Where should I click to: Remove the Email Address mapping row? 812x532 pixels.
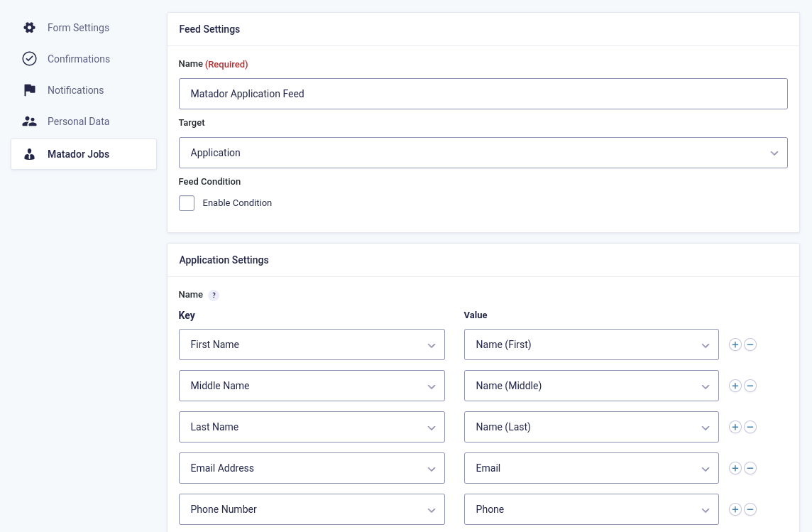750,468
